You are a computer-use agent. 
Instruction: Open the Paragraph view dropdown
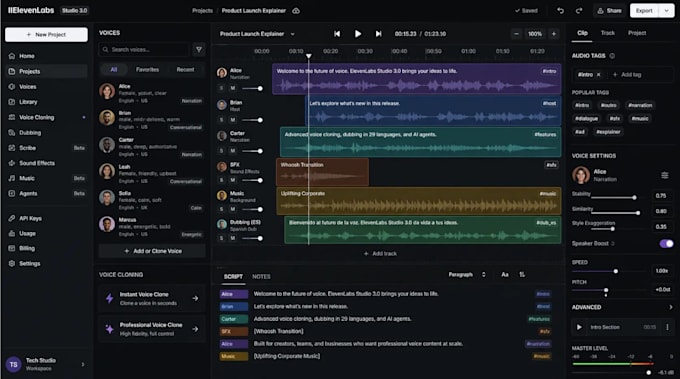[x=467, y=274]
